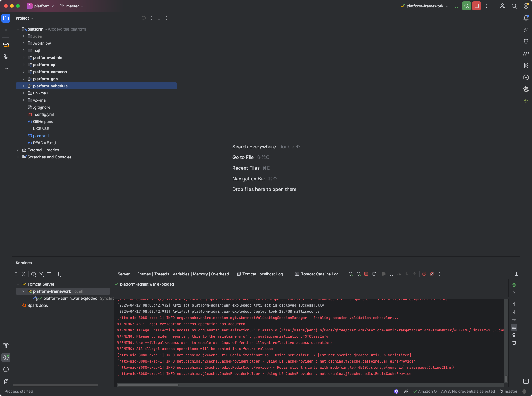Open the Database tool window

pyautogui.click(x=526, y=42)
